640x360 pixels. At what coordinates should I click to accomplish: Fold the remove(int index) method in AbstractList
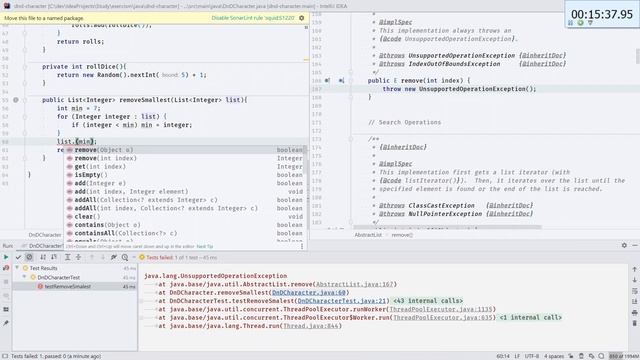[350, 81]
